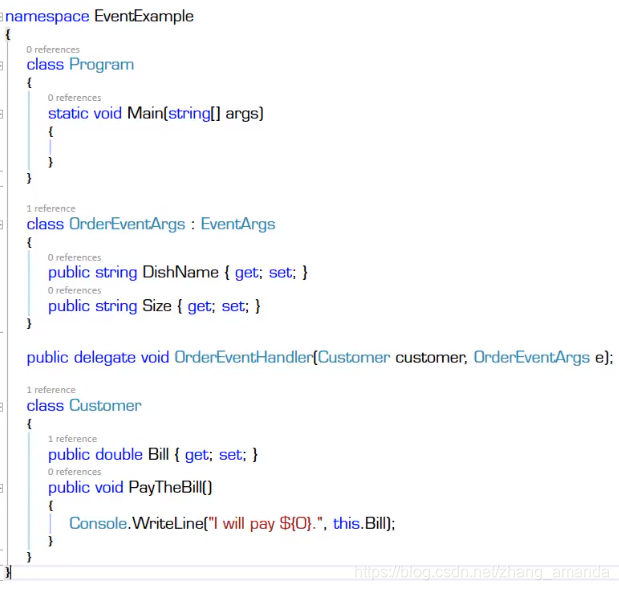The height and width of the screenshot is (590, 619).
Task: Collapse the Customer class outlining toggle
Action: (x=1, y=406)
